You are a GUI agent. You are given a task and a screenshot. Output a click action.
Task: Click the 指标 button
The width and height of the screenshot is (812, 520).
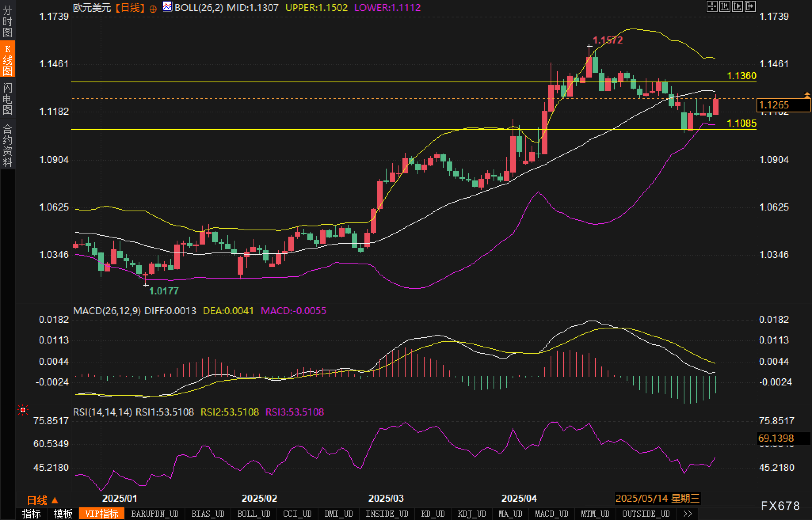(31, 514)
